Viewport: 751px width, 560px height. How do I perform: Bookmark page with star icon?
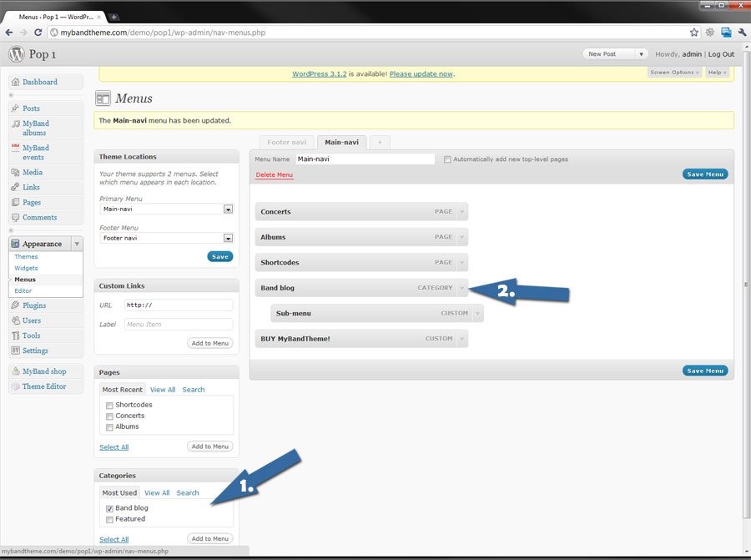[694, 33]
